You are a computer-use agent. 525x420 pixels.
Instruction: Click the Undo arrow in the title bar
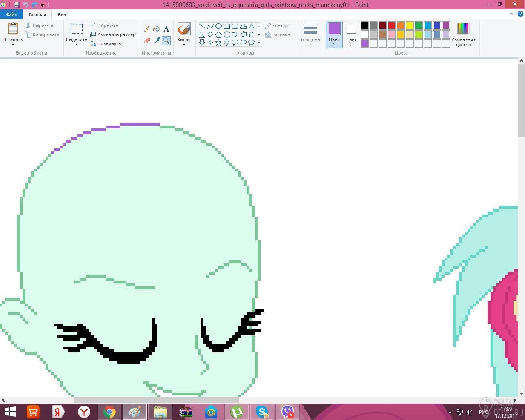point(26,5)
